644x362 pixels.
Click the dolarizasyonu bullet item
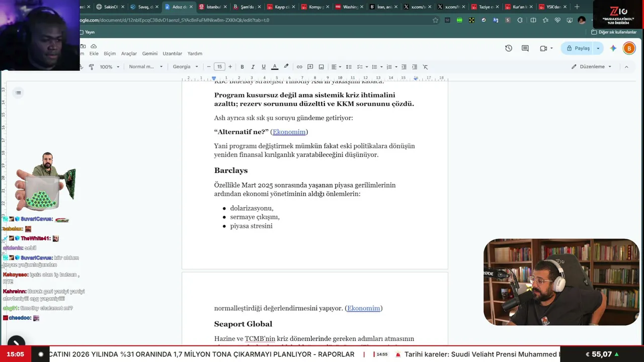(x=252, y=208)
